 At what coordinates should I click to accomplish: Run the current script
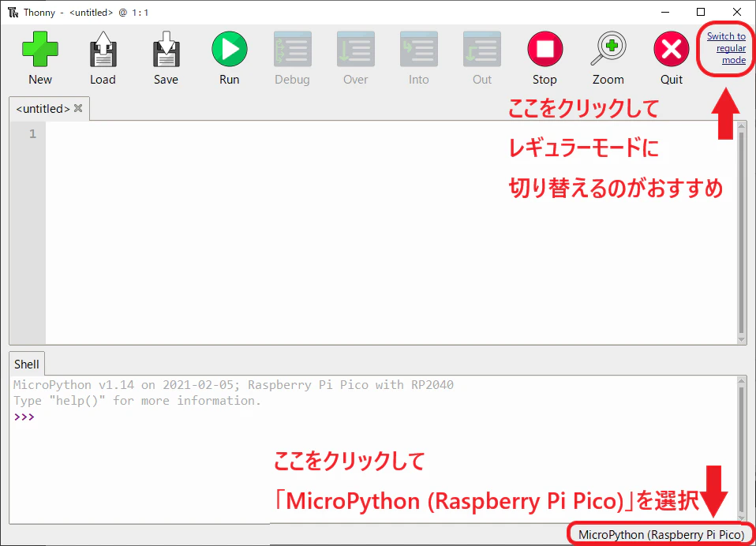230,49
